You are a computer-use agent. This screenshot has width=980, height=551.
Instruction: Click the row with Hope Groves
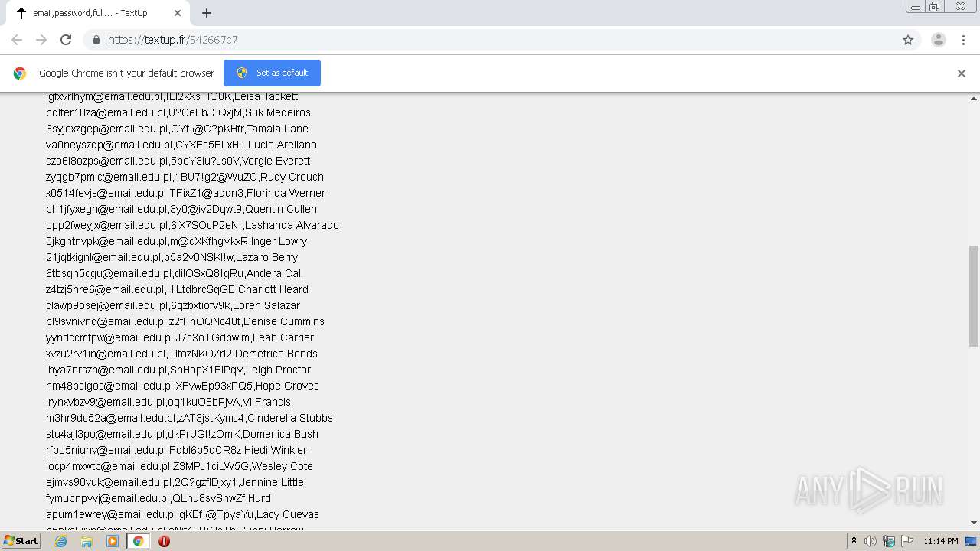[x=182, y=386]
